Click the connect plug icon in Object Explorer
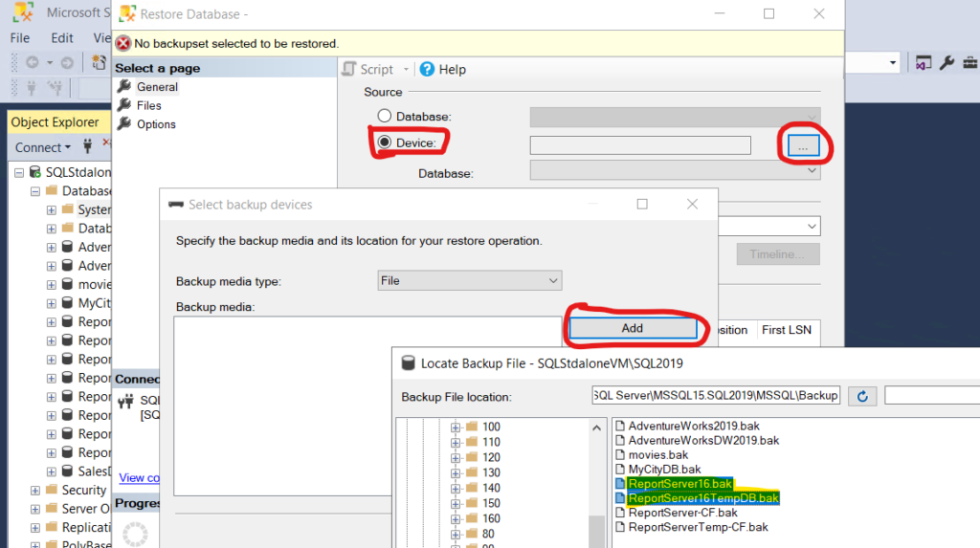 pos(87,146)
